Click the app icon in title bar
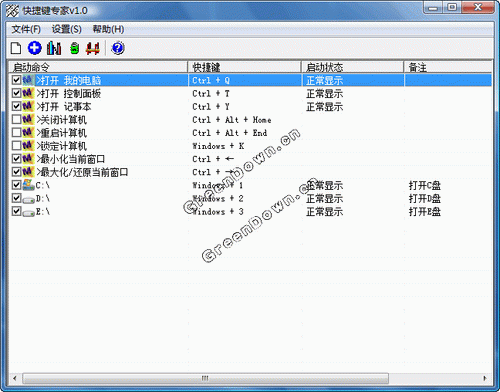The image size is (500, 392). click(12, 10)
